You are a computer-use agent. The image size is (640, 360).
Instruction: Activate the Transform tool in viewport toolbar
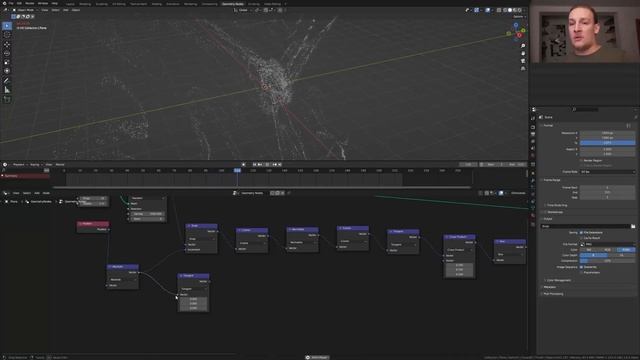[x=7, y=71]
